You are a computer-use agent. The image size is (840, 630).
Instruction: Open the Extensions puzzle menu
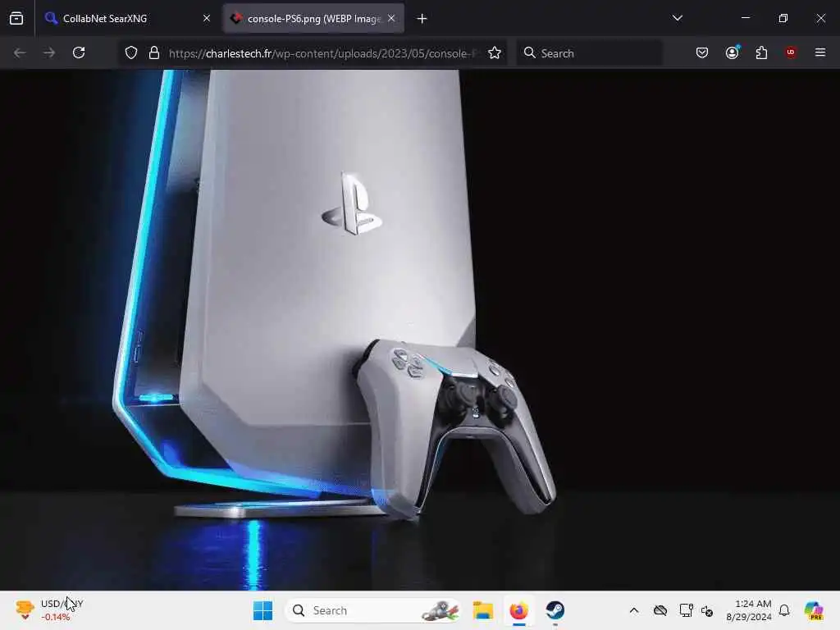[761, 53]
